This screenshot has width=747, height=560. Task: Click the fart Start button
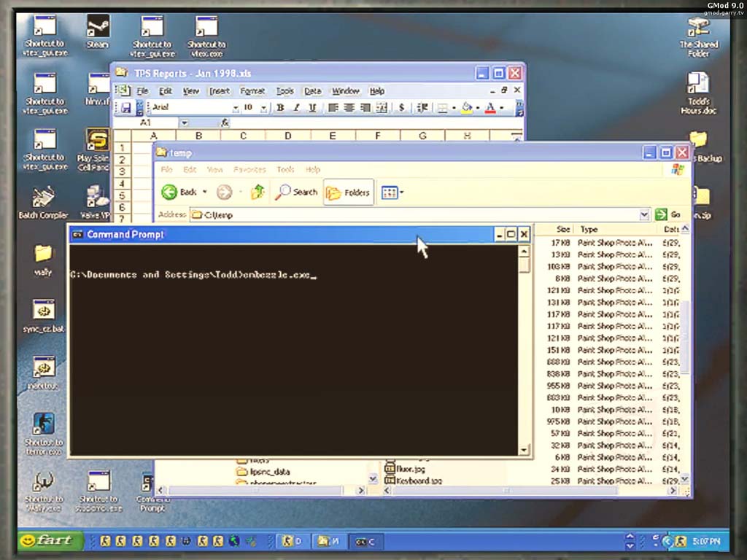(50, 540)
